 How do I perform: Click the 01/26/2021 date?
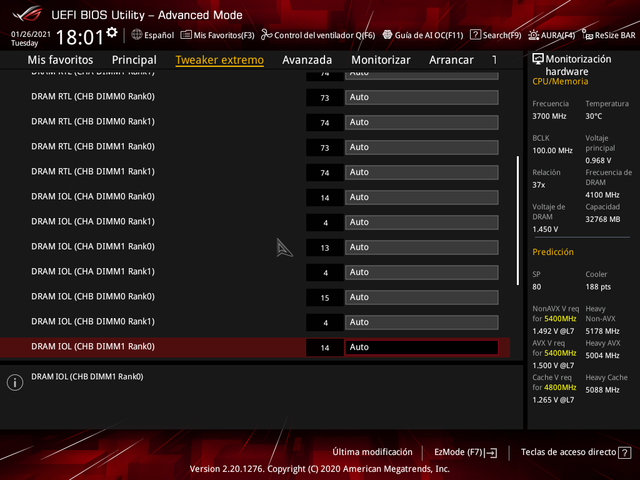pos(31,34)
